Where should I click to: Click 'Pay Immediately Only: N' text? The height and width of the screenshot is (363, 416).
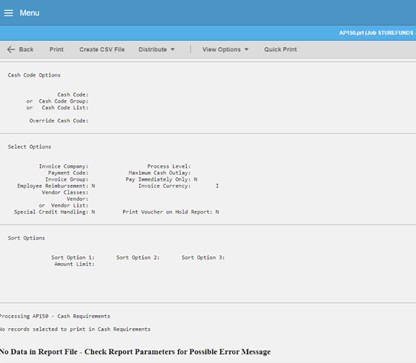point(161,179)
